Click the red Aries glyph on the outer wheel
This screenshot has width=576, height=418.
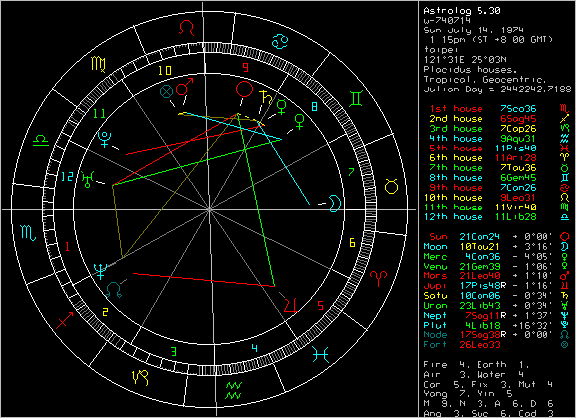tap(378, 279)
